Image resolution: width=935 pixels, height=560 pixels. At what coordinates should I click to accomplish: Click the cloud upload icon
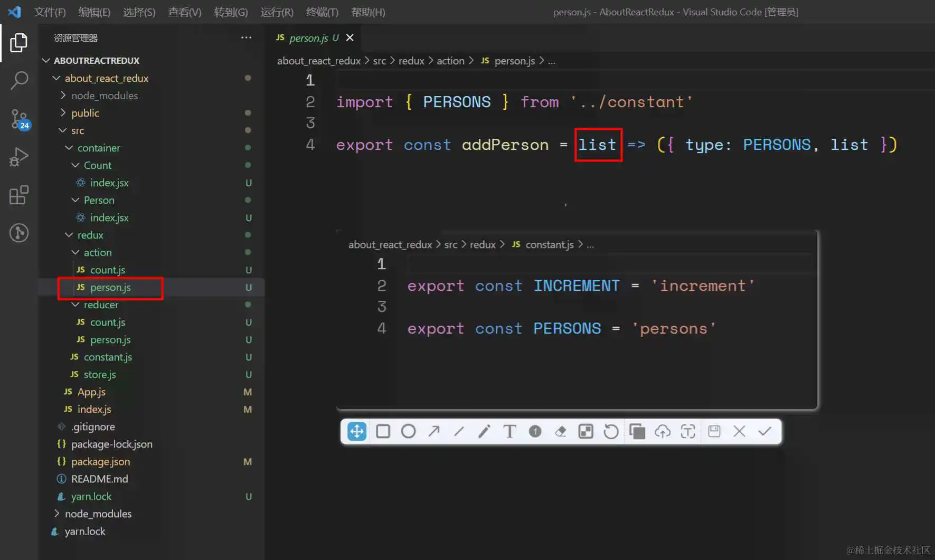[663, 431]
